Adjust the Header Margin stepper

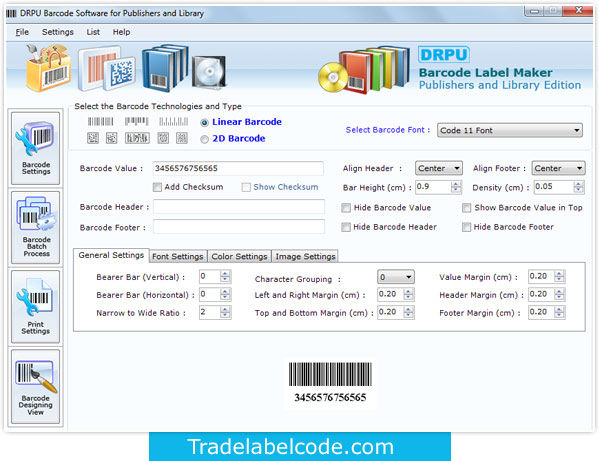point(559,294)
